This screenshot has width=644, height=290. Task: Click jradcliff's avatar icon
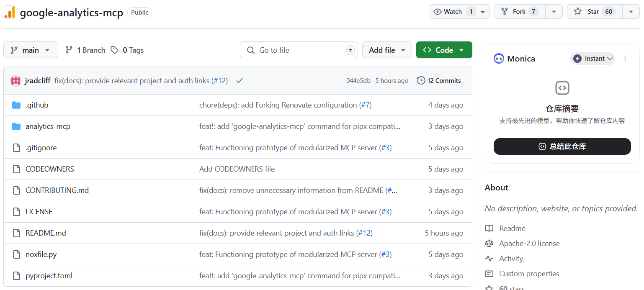tap(16, 81)
